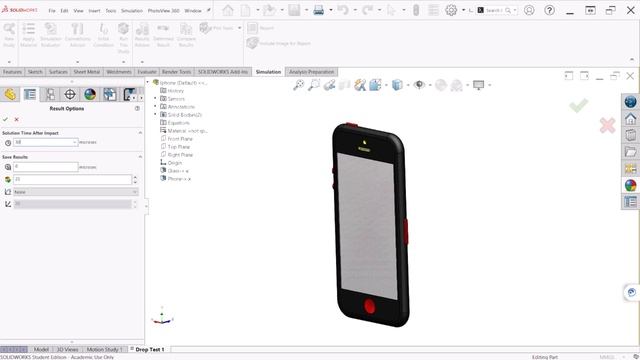Accept Result Options with green checkmark

pos(5,119)
